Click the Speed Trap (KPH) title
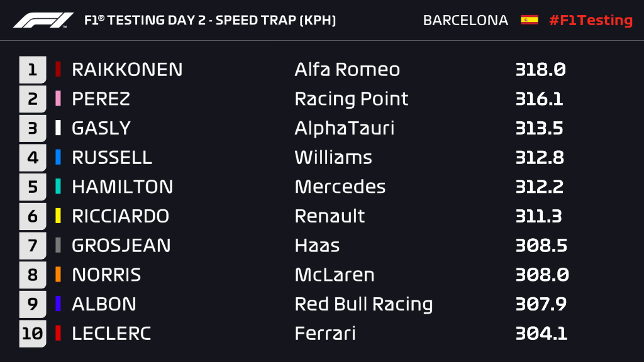644x362 pixels. point(275,20)
